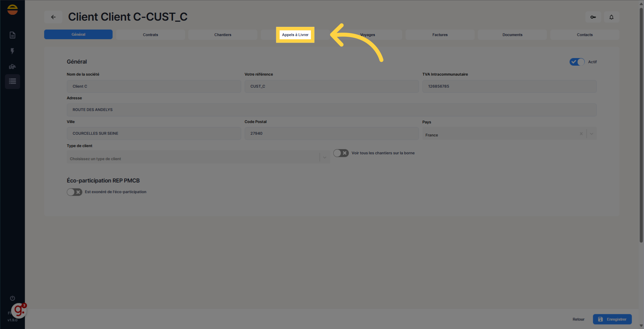Click the Éco-participation REP PMCB heading
Screen dimensions: 644x329
click(103, 180)
